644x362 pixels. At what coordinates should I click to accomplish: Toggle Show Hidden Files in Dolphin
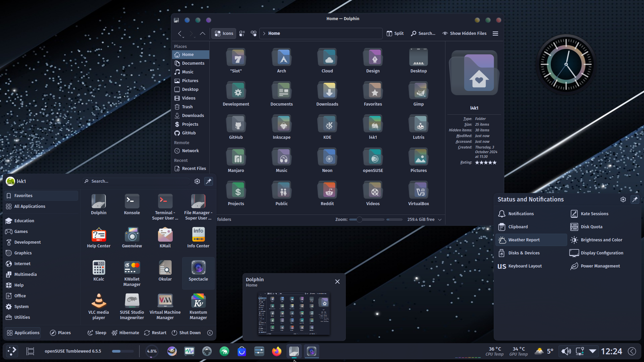coord(464,34)
